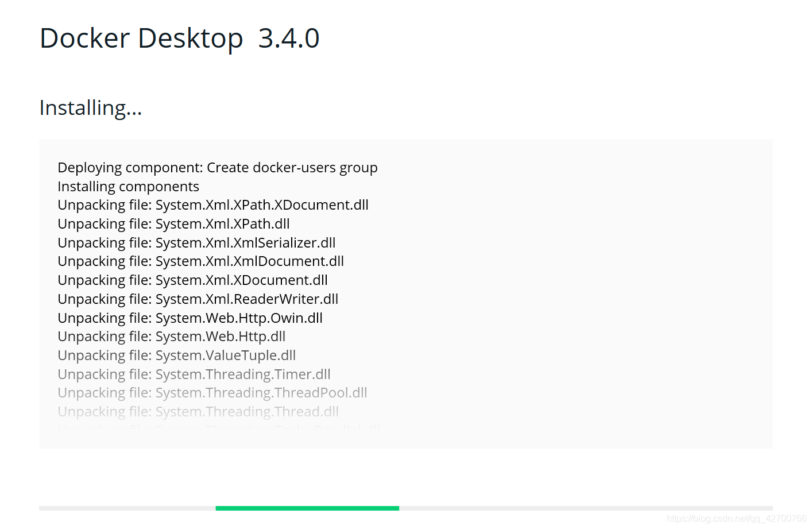The height and width of the screenshot is (529, 812).
Task: Click the 'System.Web.Http.dll' unpacking line
Action: pyautogui.click(x=172, y=337)
